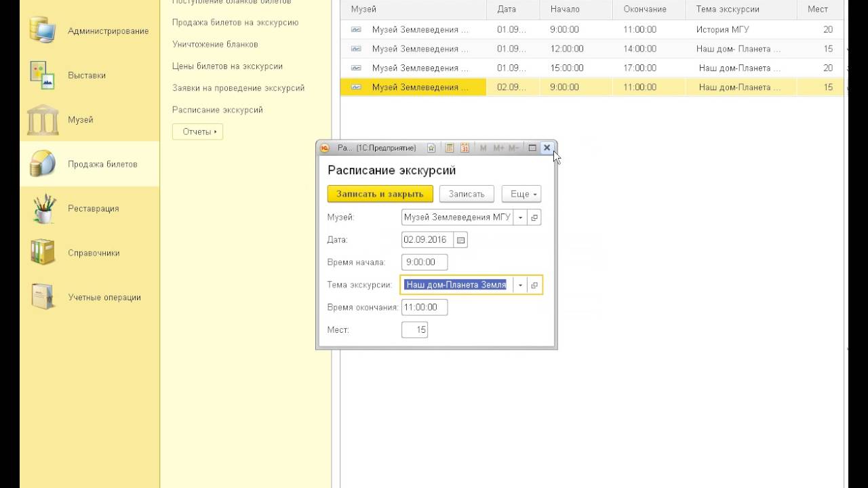Open Учетные операции section icon

tap(42, 297)
